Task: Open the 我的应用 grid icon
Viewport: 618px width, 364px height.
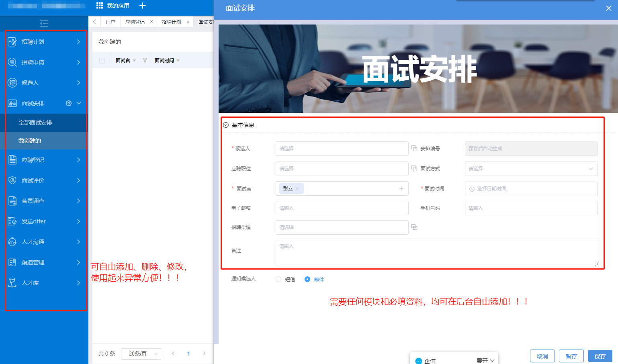Action: pyautogui.click(x=100, y=6)
